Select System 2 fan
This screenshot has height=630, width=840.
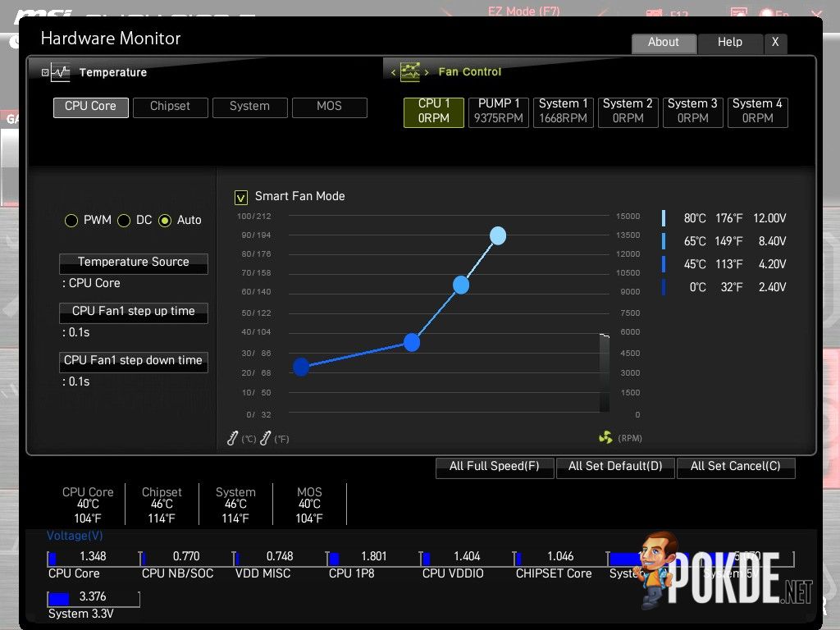coord(628,112)
